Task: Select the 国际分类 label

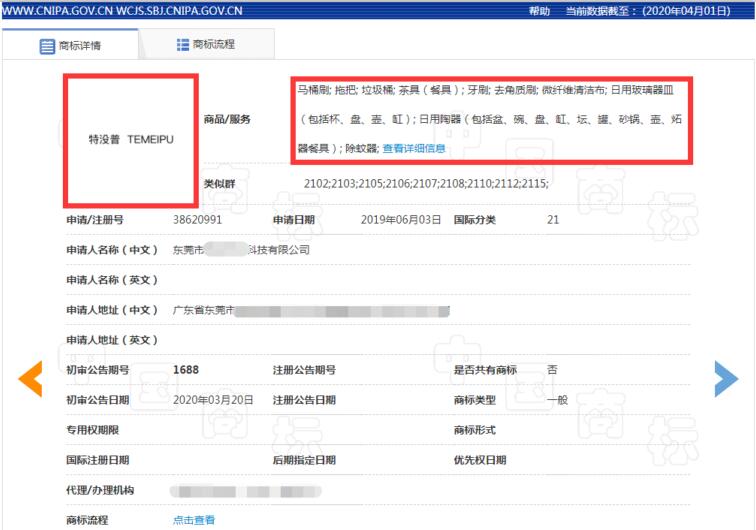Action: coord(474,220)
